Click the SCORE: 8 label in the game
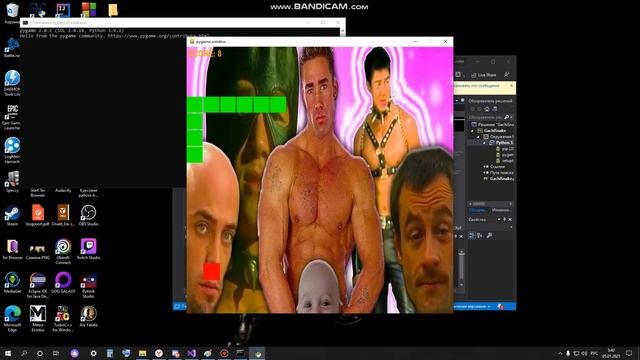The width and height of the screenshot is (640, 360). [205, 53]
